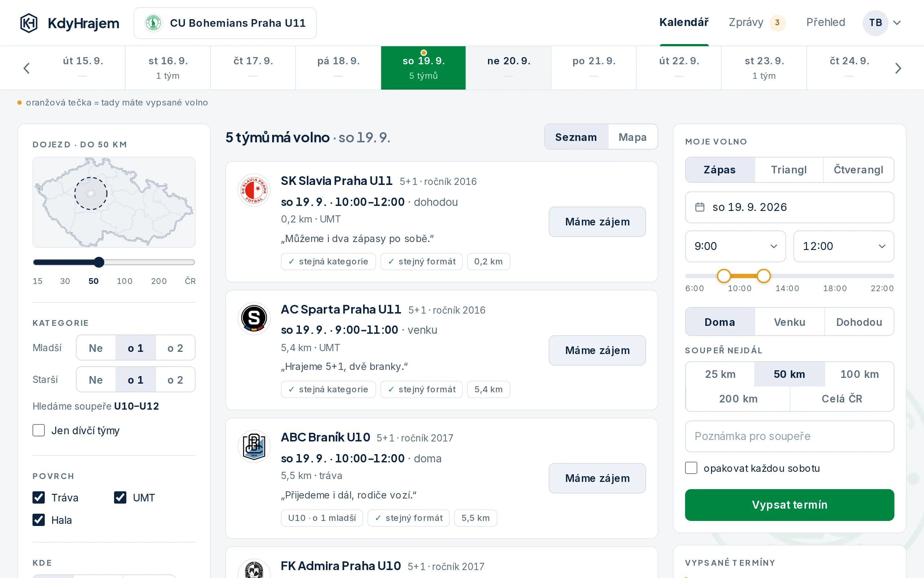
Task: Choose 25 km opponent distance
Action: tap(720, 374)
